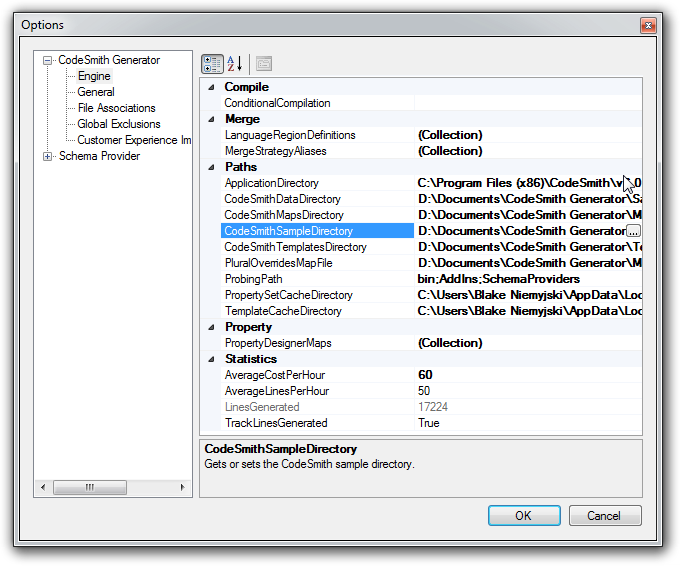Select MergeStrategyAliases property row

[x=317, y=151]
